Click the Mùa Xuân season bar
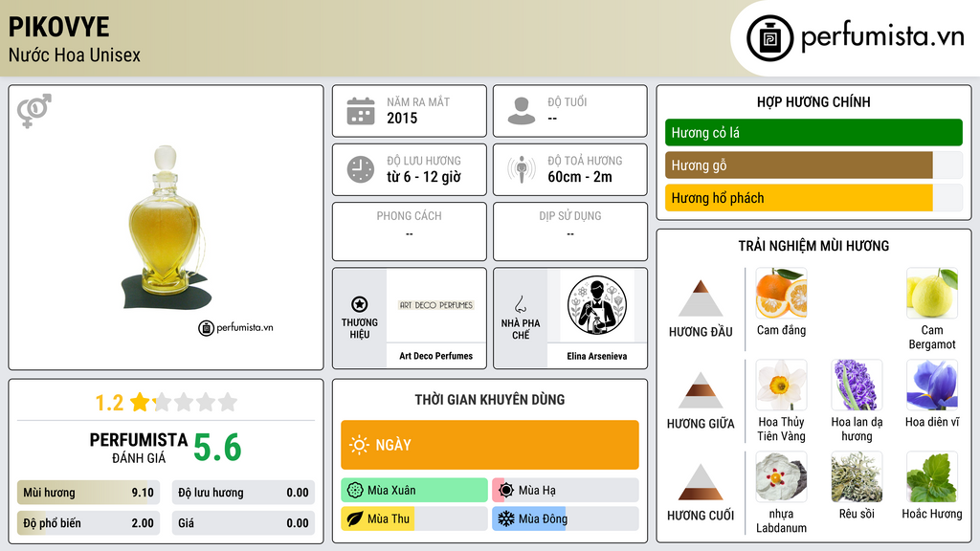The width and height of the screenshot is (980, 551). tap(414, 491)
